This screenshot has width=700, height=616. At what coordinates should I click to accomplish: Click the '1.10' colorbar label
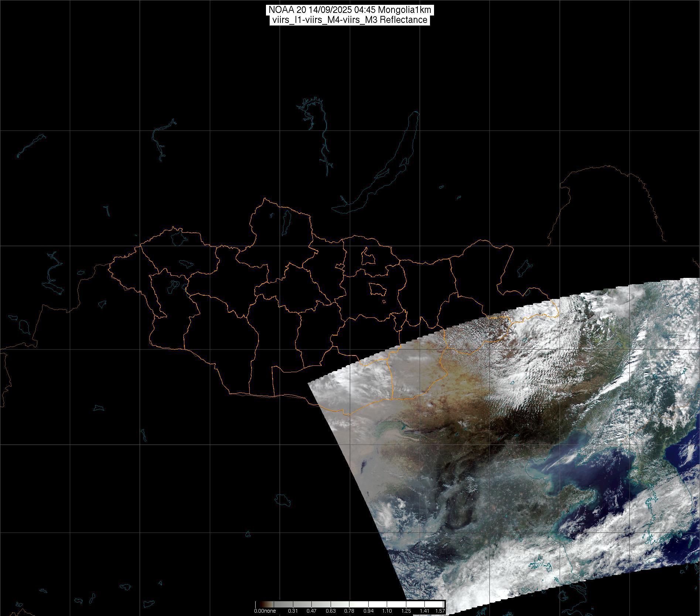coord(387,611)
